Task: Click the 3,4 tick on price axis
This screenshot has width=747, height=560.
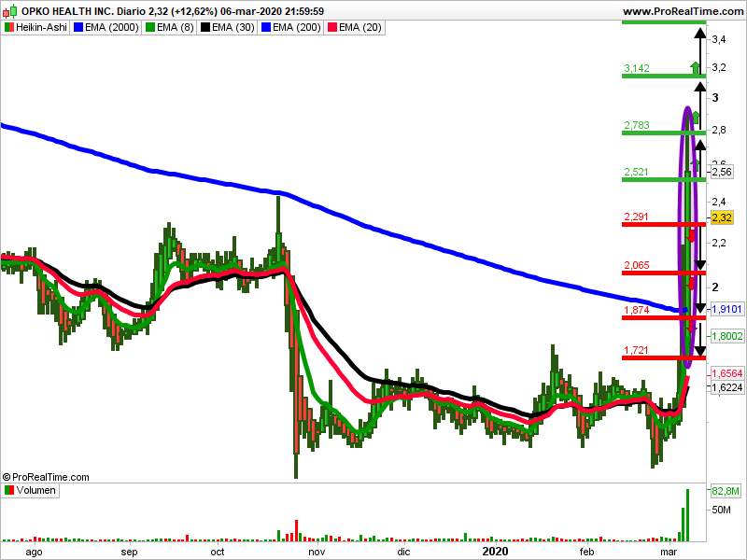Action: tap(719, 39)
